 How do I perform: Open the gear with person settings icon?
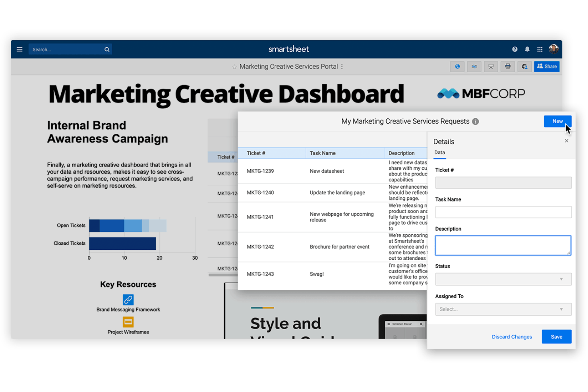click(524, 66)
